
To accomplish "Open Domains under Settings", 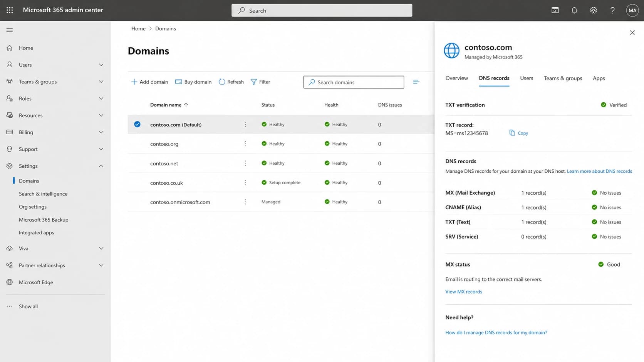I will point(29,181).
